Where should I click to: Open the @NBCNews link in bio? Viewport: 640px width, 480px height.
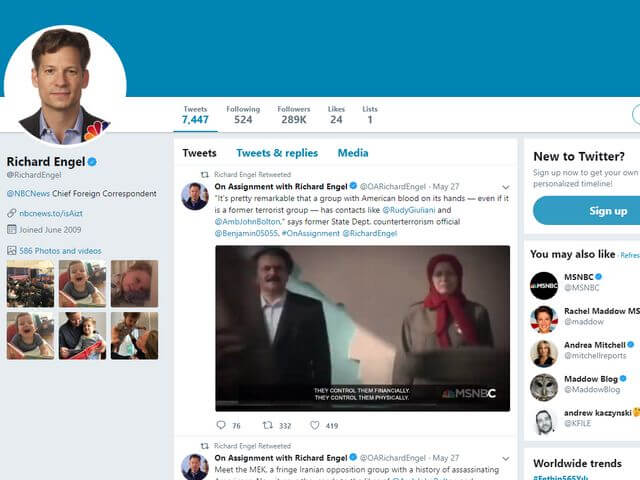click(x=28, y=193)
